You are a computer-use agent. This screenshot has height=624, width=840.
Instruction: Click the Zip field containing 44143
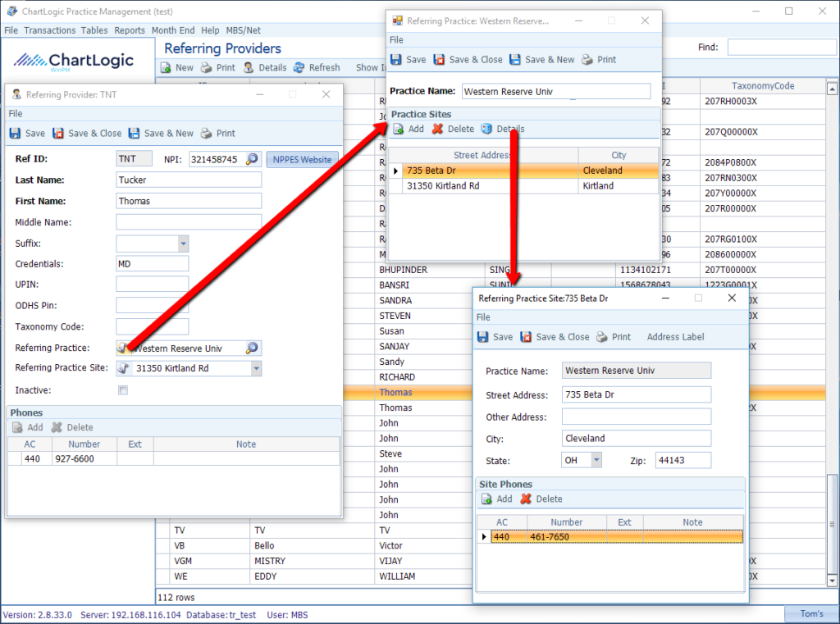click(x=683, y=460)
